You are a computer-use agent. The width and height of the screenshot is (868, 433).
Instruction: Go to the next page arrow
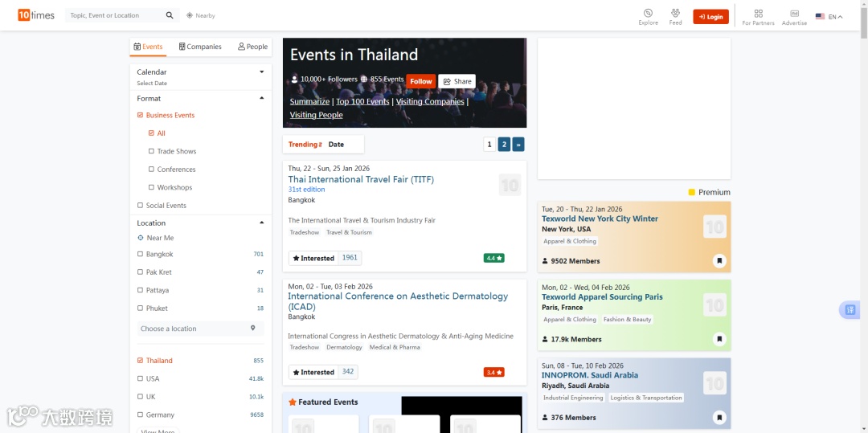pyautogui.click(x=518, y=145)
